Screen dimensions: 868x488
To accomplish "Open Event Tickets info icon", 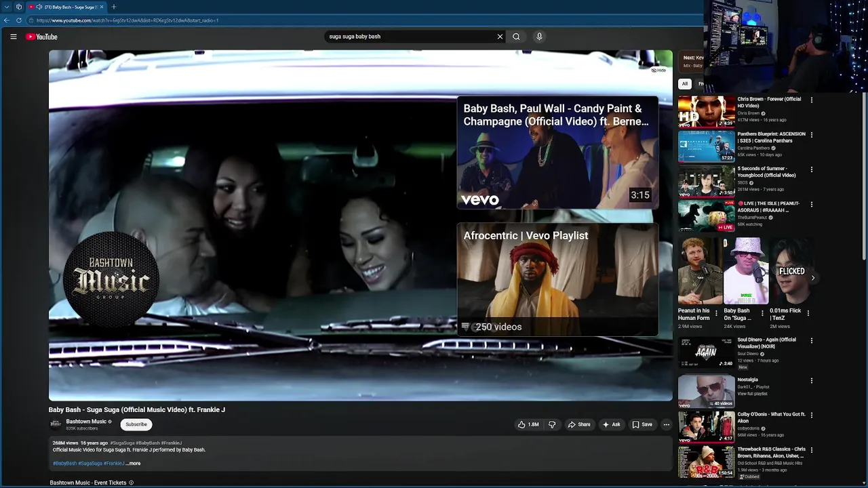I will [x=131, y=483].
